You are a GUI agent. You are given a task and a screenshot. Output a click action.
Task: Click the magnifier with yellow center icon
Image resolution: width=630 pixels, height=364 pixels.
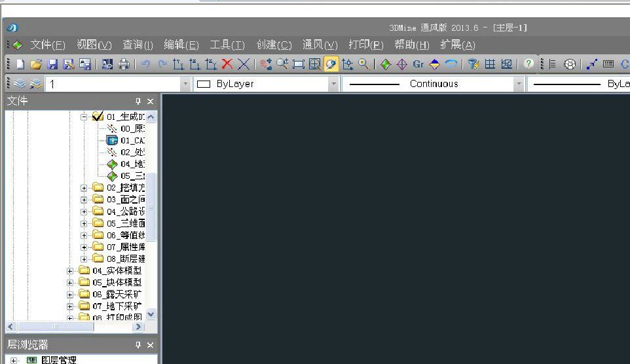tap(363, 64)
